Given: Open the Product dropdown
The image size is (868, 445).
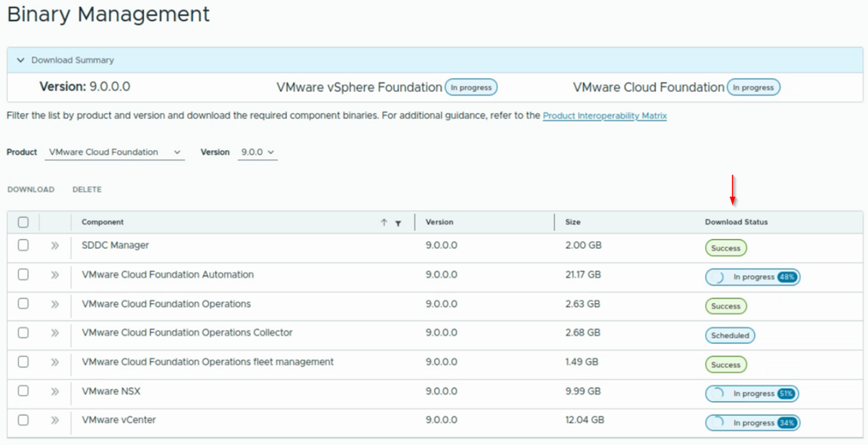Looking at the screenshot, I should [115, 152].
